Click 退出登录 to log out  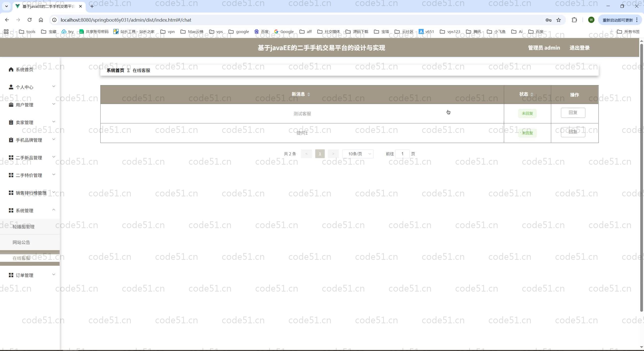coord(579,48)
